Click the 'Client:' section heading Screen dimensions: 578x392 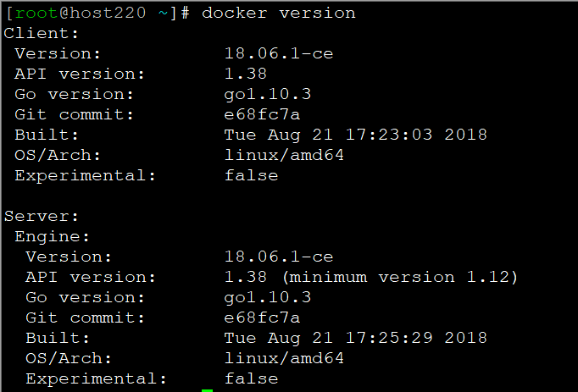(x=41, y=34)
